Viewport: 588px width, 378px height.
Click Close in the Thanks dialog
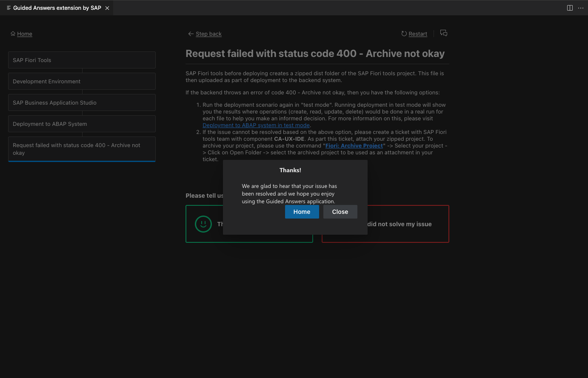point(340,211)
